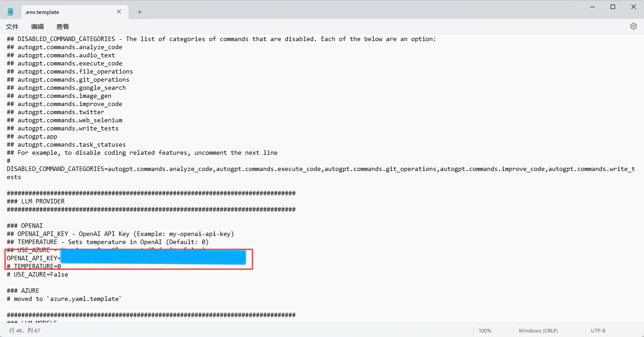Click autogpt.commands.execute_code list line
The image size is (644, 337).
(65, 63)
